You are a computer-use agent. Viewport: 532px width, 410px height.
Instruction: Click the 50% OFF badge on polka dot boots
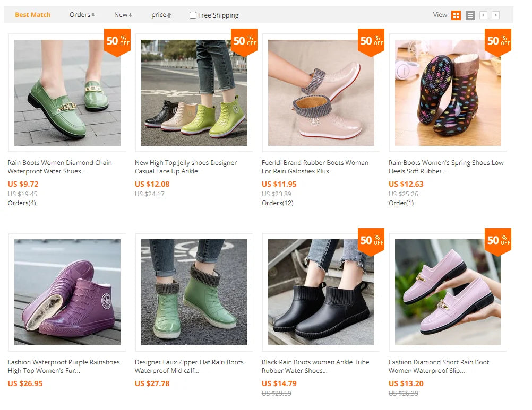pos(498,42)
